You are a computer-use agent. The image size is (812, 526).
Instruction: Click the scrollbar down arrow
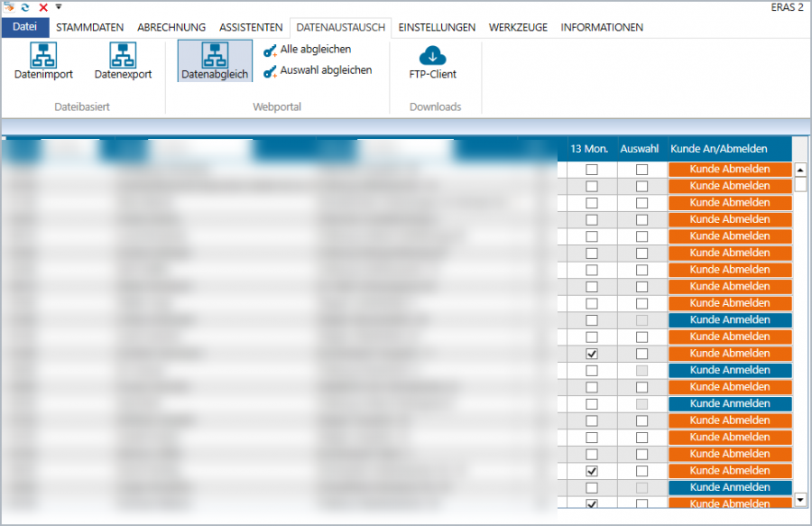click(800, 500)
